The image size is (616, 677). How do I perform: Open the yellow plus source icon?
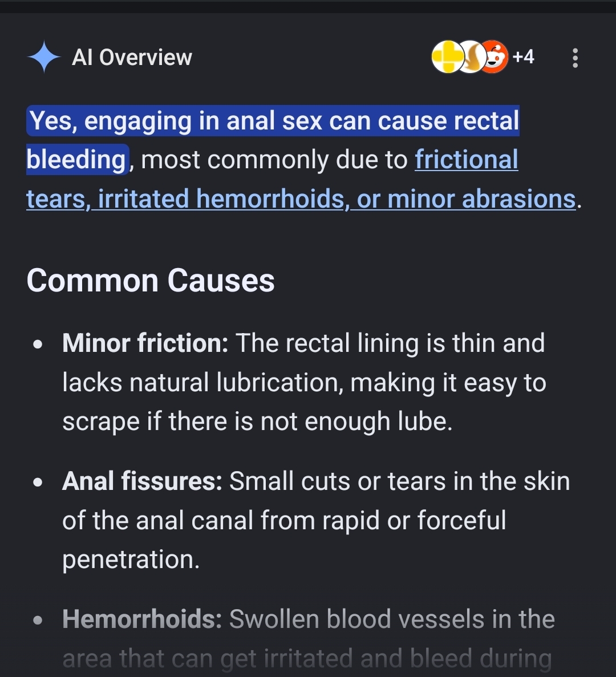[x=447, y=56]
